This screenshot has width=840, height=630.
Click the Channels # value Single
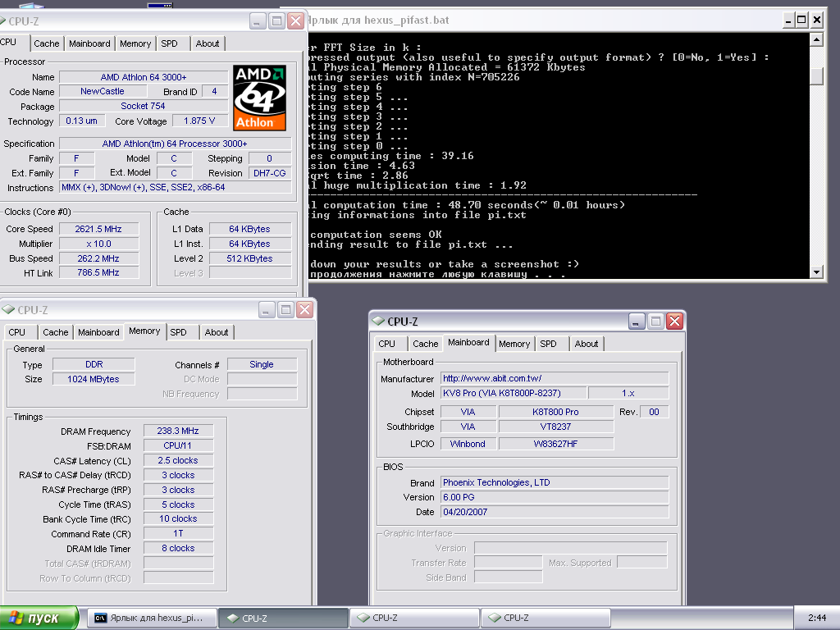(x=262, y=364)
